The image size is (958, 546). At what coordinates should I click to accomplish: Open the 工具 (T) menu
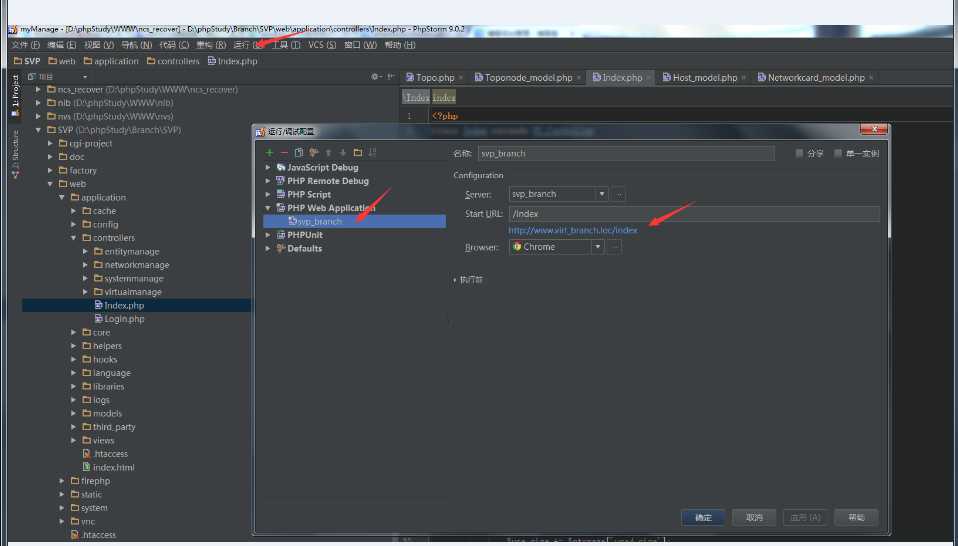(x=286, y=45)
